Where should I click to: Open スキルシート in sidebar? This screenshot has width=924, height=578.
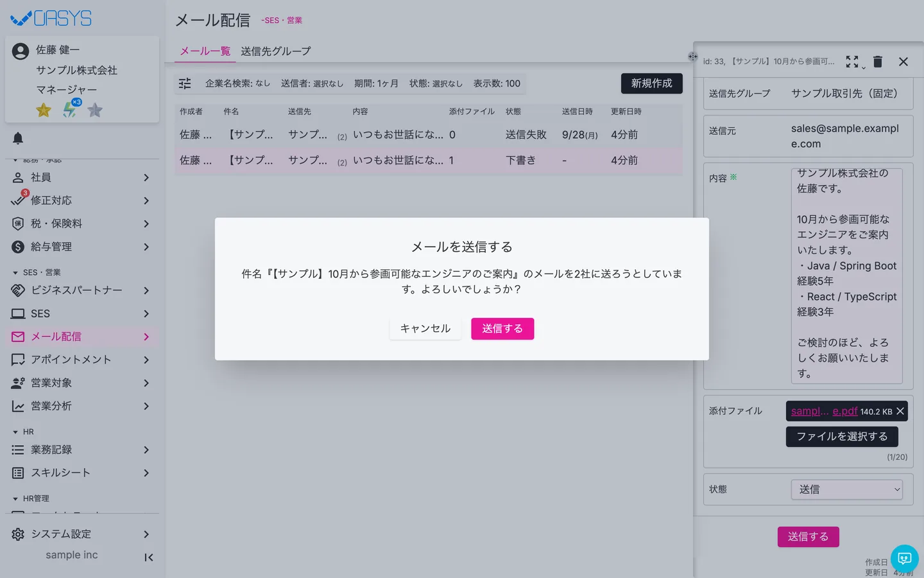pos(82,473)
